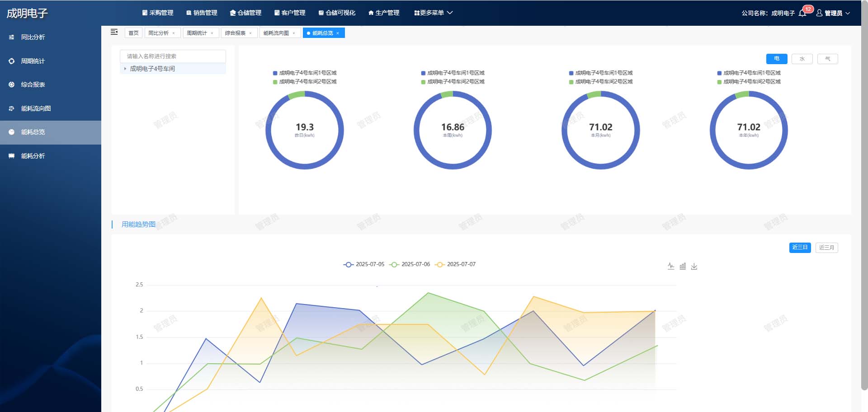Viewport: 868px width, 412px height.
Task: Switch trend chart to line view icon
Action: pyautogui.click(x=671, y=266)
